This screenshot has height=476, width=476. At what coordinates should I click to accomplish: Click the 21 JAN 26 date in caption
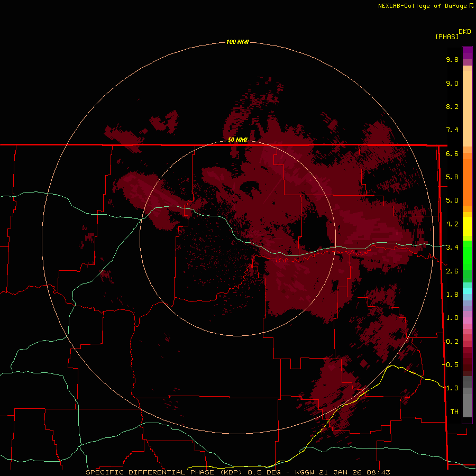(341, 472)
